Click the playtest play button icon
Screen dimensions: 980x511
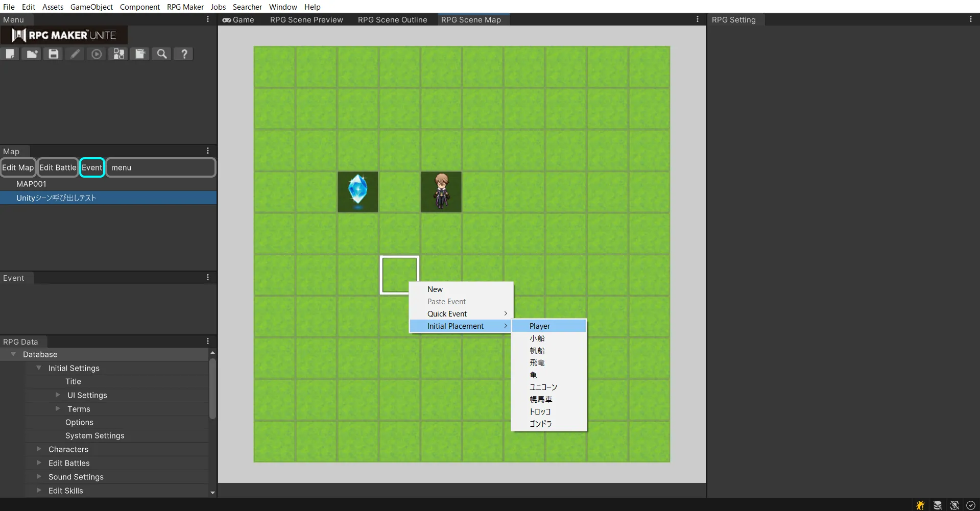(97, 54)
